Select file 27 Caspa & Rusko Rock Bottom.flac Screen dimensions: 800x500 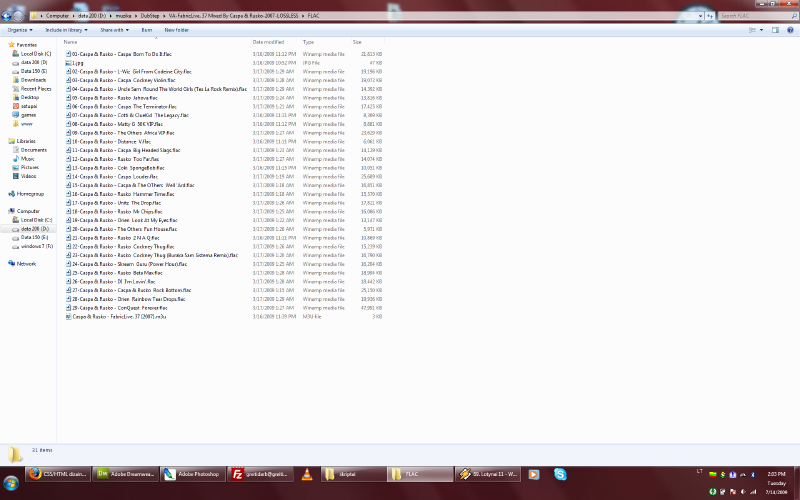click(129, 290)
